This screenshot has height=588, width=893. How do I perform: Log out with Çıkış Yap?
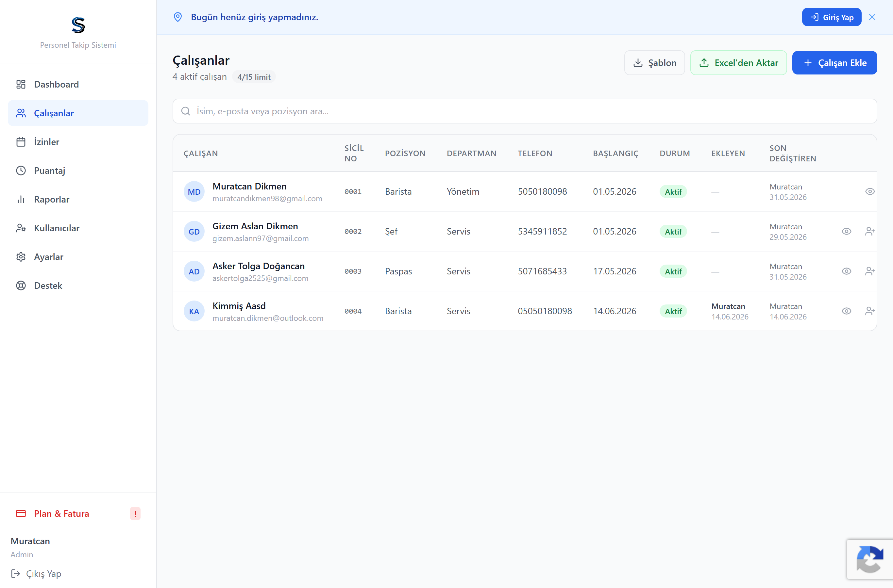tap(36, 573)
